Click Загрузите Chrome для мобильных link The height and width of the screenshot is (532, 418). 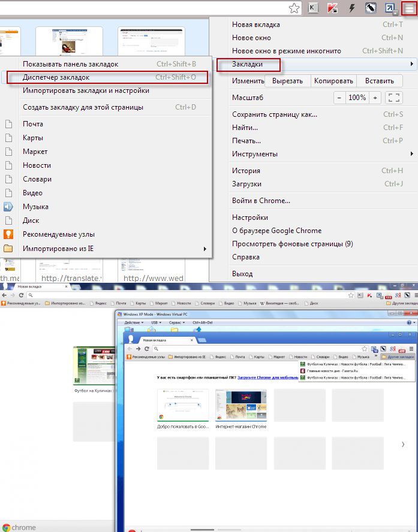click(267, 377)
